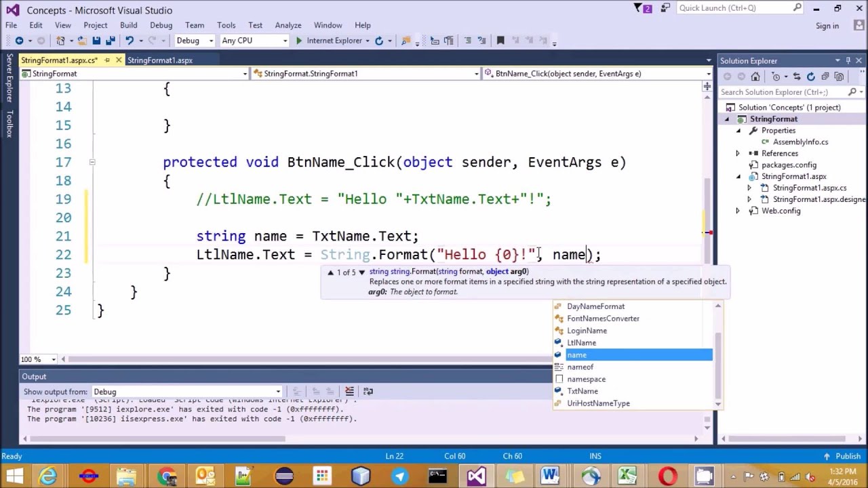Screen dimensions: 868x488
Task: Open the Team menu
Action: tap(195, 25)
